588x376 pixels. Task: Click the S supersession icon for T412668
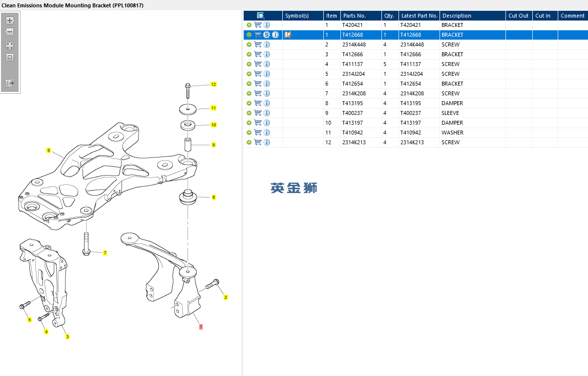[267, 35]
